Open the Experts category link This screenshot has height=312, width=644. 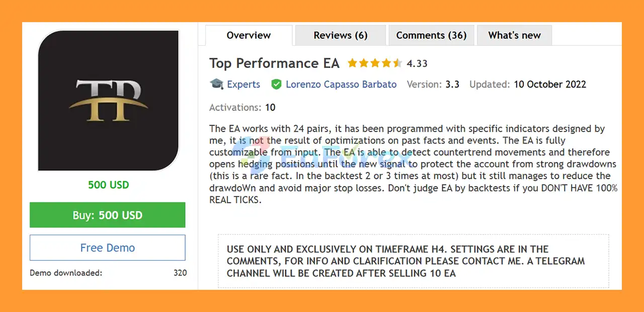(x=244, y=84)
